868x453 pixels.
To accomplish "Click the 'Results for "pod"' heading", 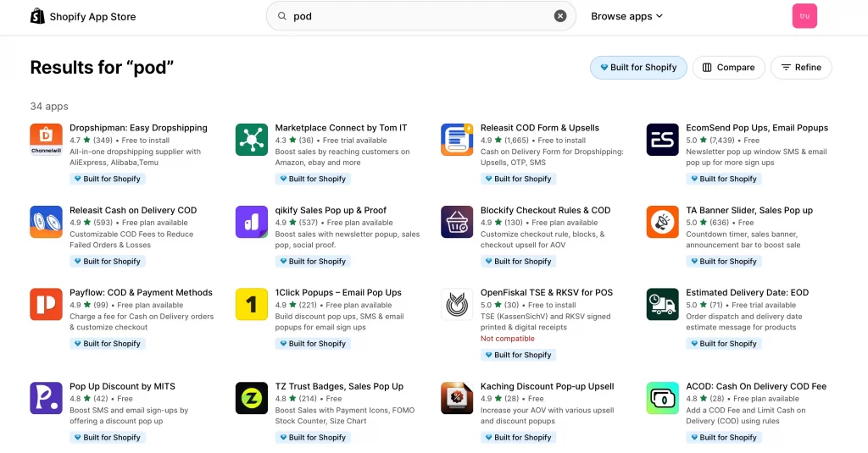I will coord(102,68).
